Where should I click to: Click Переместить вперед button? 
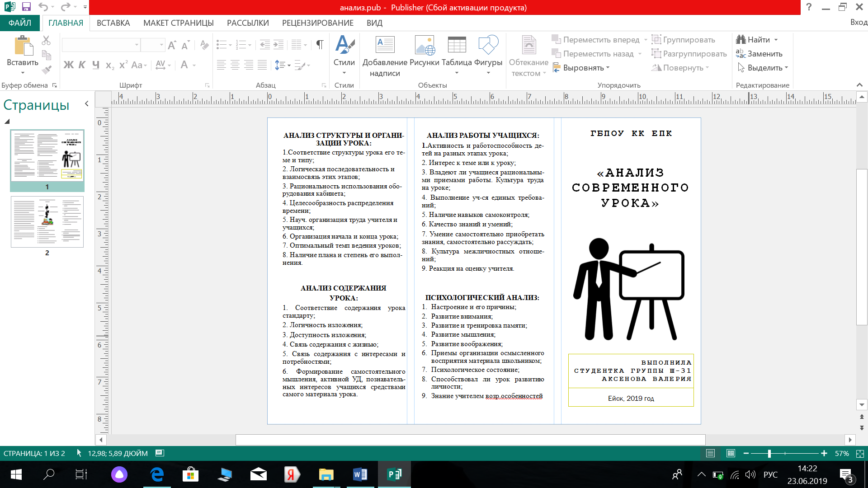tap(596, 40)
